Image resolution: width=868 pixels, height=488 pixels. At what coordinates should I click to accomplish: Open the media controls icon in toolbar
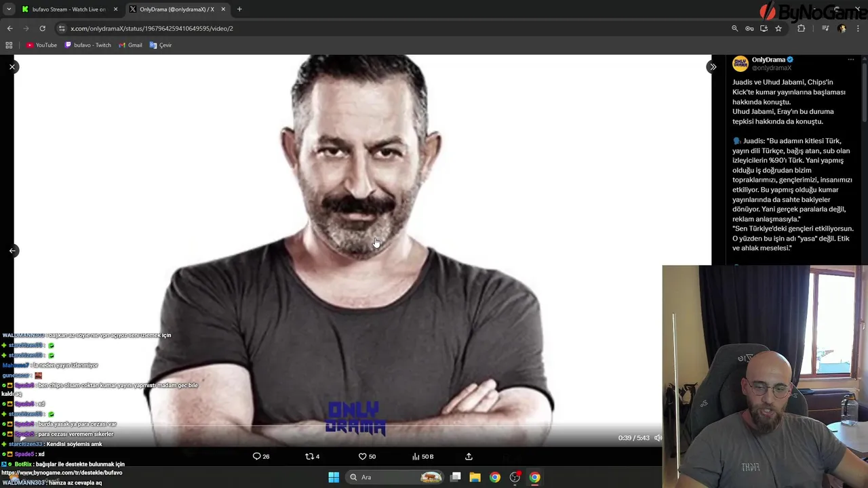click(825, 28)
